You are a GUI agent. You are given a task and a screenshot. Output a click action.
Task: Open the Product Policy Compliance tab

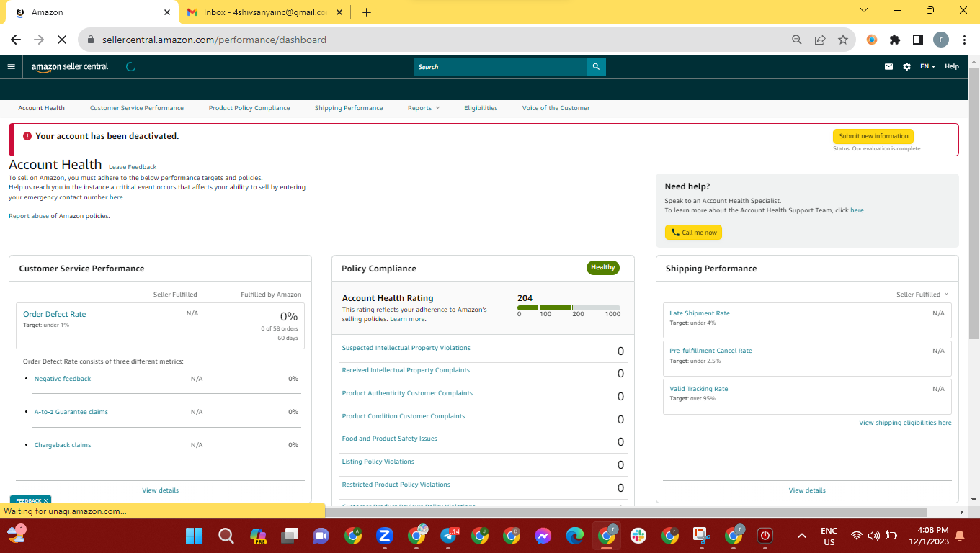tap(249, 108)
